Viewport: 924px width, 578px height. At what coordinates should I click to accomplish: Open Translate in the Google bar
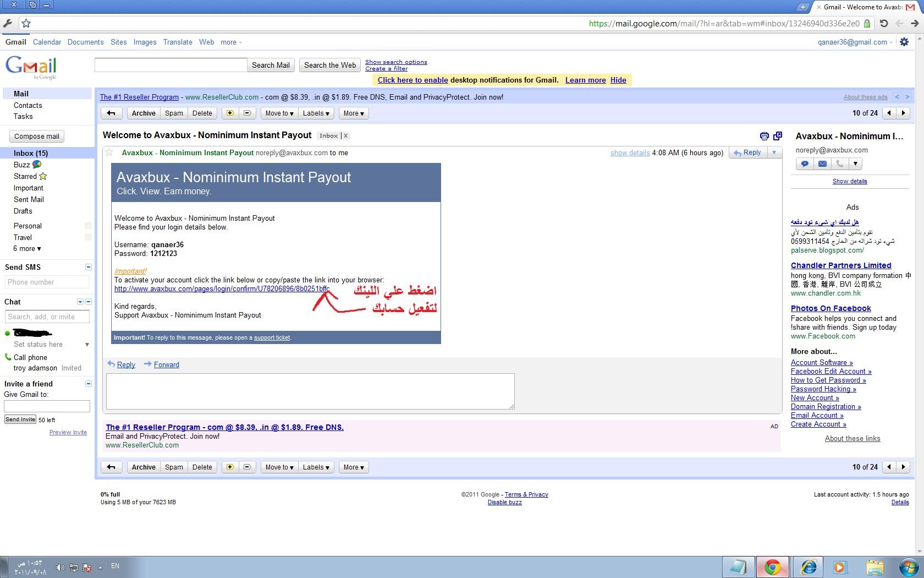click(178, 42)
